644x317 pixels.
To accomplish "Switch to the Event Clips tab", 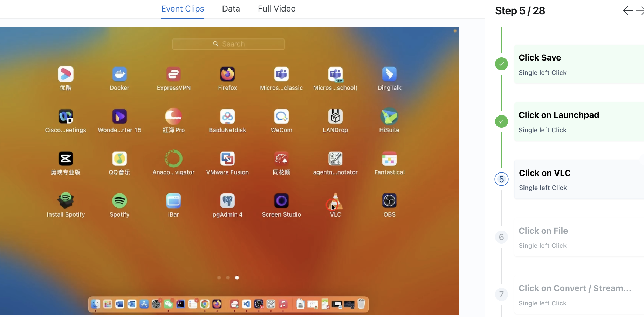I will [x=183, y=9].
